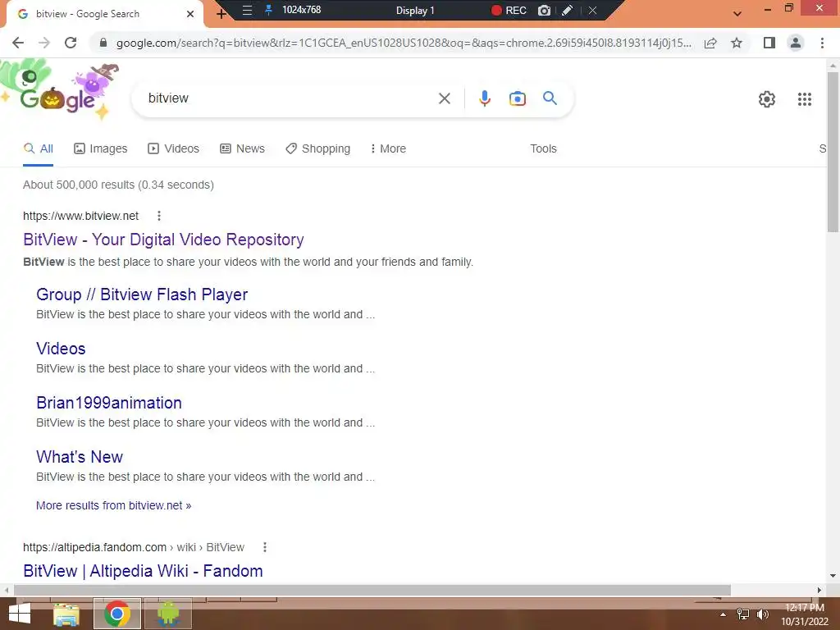Open options for bitview.net result
The width and height of the screenshot is (840, 630).
click(158, 216)
